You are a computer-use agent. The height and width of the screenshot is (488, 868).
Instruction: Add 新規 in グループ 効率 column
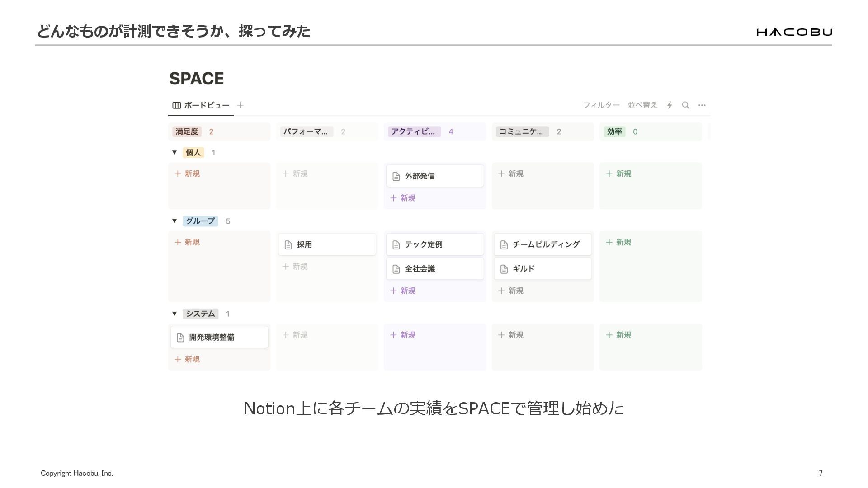point(618,242)
